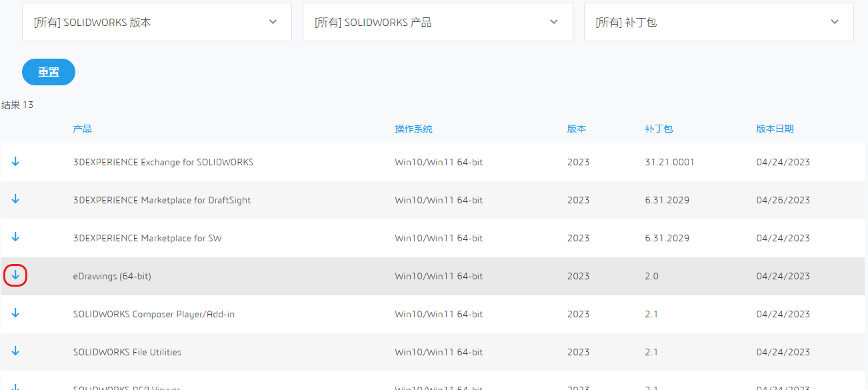The height and width of the screenshot is (390, 868).
Task: Download SOLIDWORKS Composer Player/Add-in
Action: 16,314
